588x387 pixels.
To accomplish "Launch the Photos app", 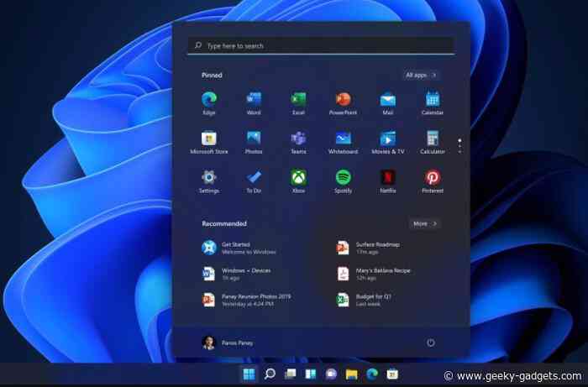I will (254, 143).
